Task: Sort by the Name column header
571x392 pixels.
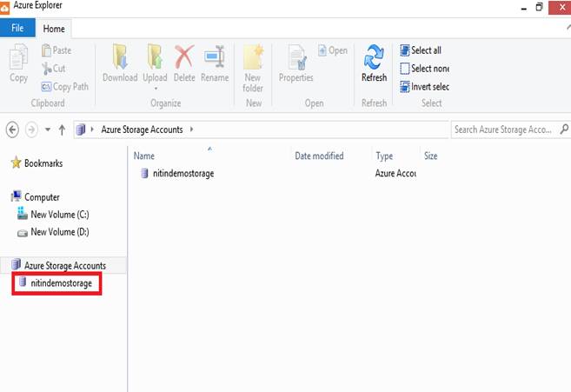Action: 144,156
